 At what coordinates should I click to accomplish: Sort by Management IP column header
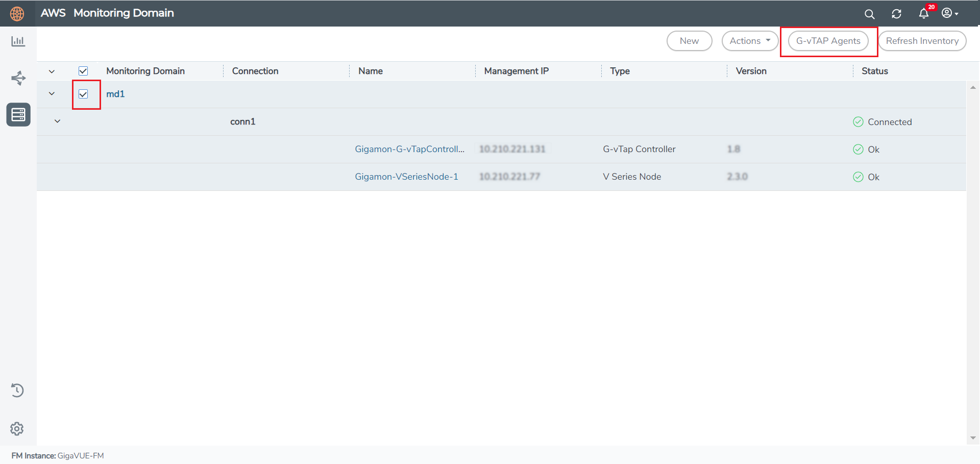(517, 71)
